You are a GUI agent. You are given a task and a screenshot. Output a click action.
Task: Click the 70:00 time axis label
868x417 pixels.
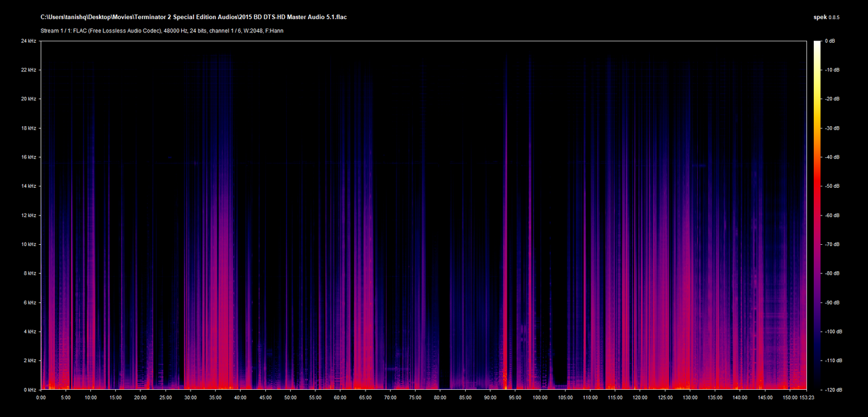pos(391,398)
